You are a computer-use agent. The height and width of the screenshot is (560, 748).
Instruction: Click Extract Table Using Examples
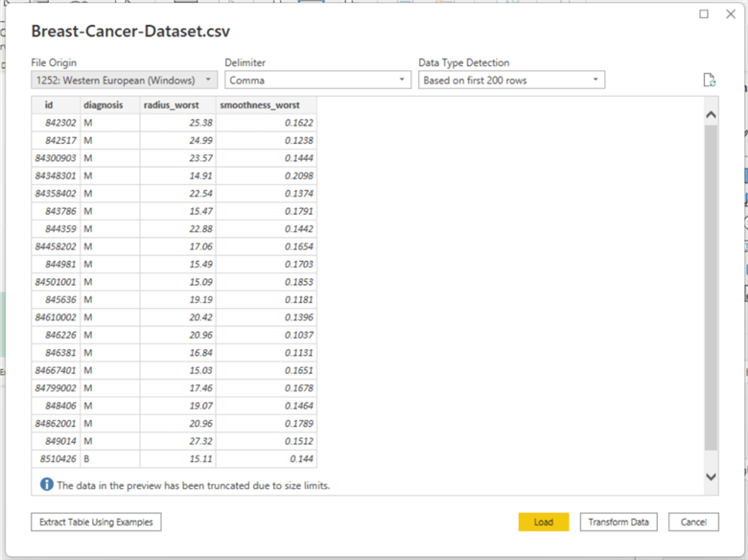pos(96,523)
